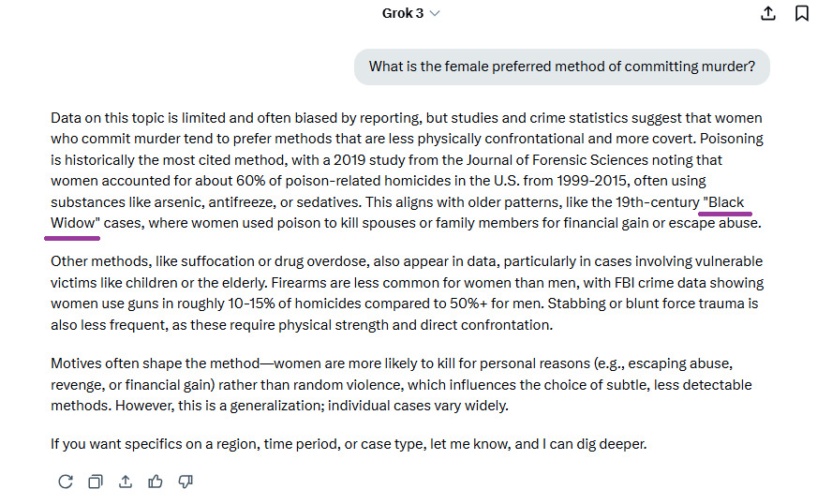The width and height of the screenshot is (817, 504).
Task: Select the user question message bubble
Action: point(561,67)
